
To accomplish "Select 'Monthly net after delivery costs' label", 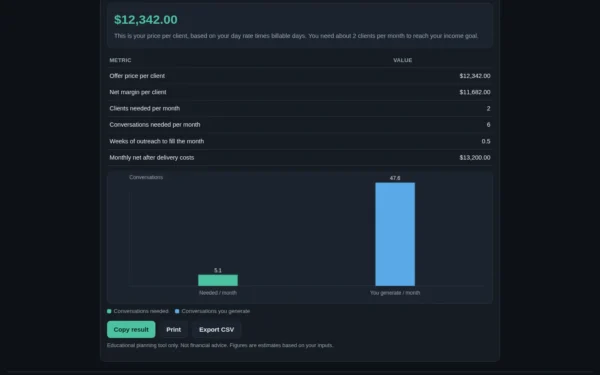I will pos(152,157).
